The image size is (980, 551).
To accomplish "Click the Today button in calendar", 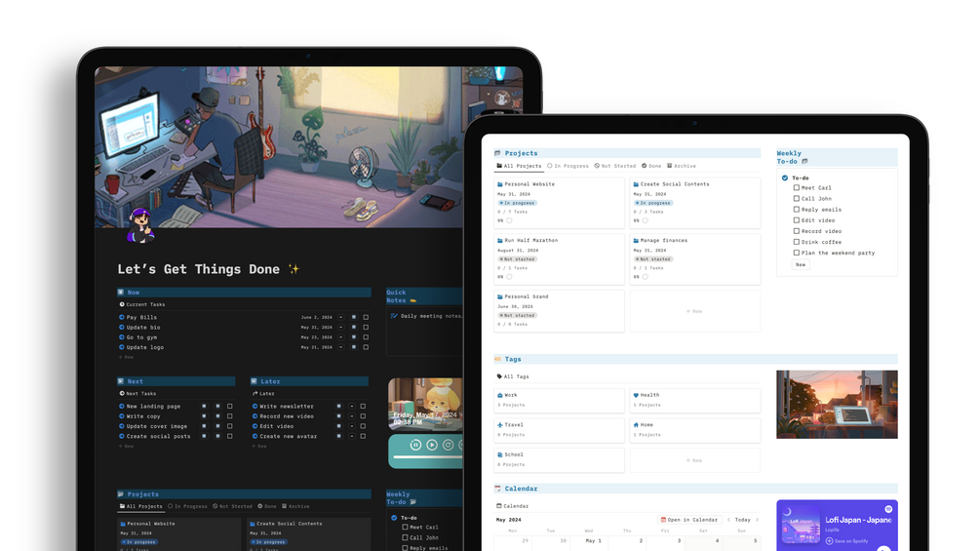I will (742, 520).
